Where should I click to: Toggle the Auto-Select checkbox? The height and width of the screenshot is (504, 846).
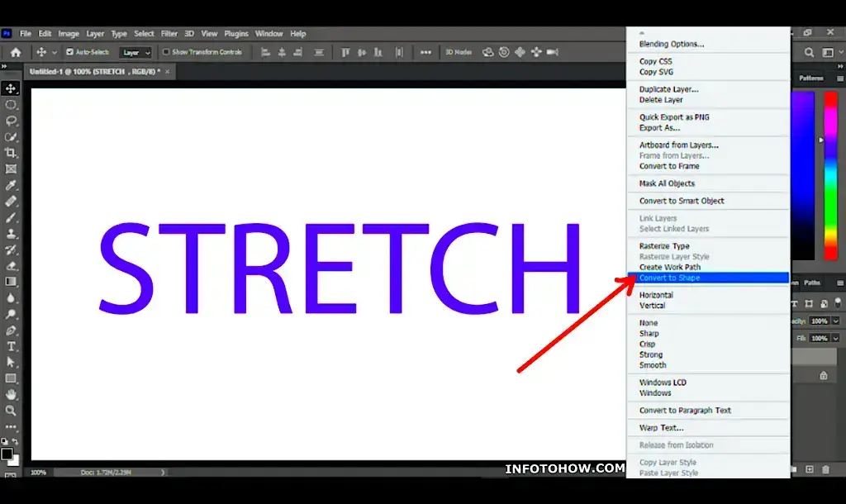click(x=69, y=52)
